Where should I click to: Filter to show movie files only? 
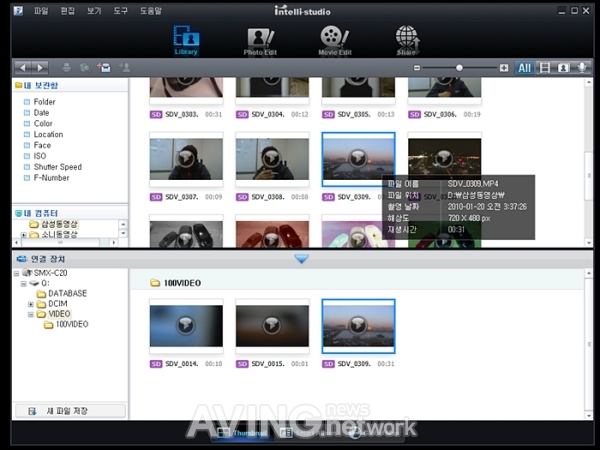(x=545, y=68)
